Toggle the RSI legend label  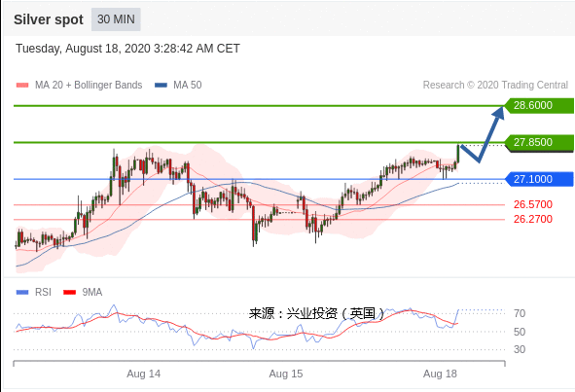[43, 292]
